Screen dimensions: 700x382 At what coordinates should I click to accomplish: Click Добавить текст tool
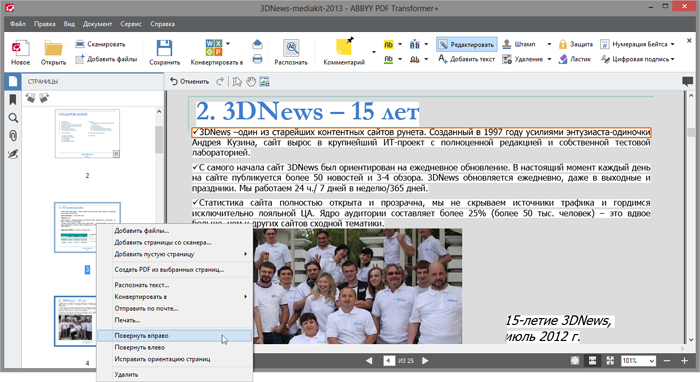click(467, 59)
